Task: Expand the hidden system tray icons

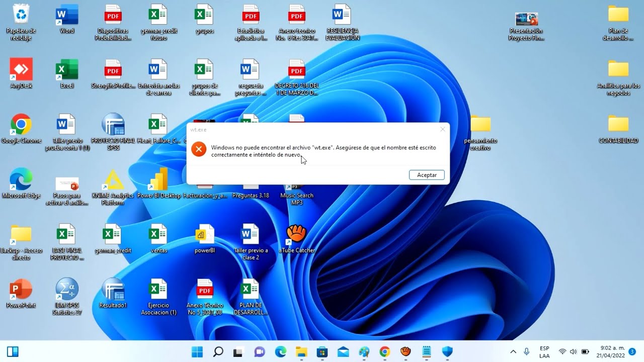Action: coord(513,351)
